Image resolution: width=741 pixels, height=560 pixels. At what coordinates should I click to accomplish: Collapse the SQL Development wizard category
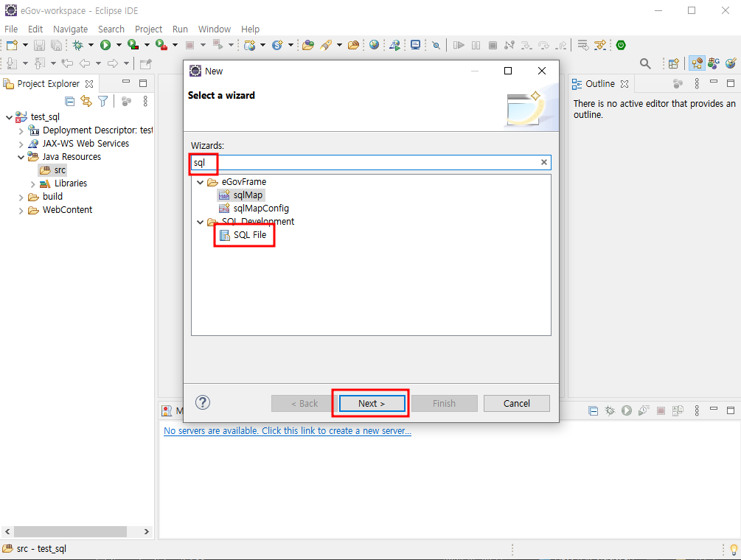click(201, 222)
